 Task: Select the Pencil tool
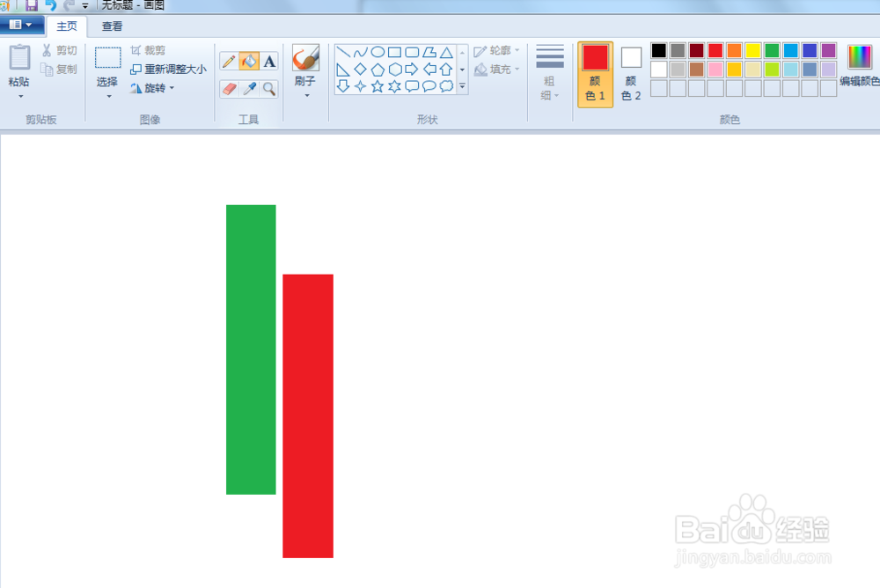click(x=229, y=62)
